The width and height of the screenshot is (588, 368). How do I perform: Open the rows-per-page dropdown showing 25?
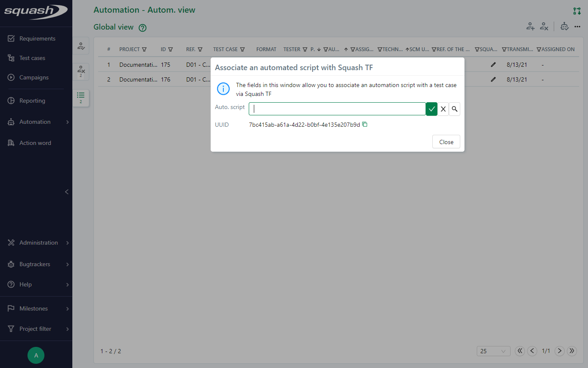pos(493,351)
